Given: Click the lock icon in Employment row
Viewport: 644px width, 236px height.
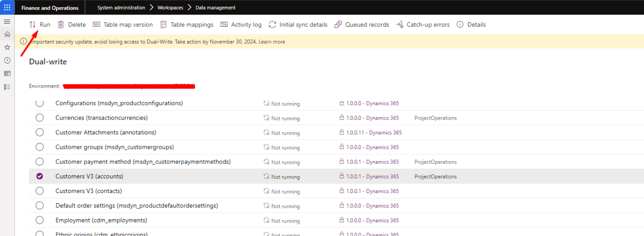Looking at the screenshot, I should tap(342, 220).
